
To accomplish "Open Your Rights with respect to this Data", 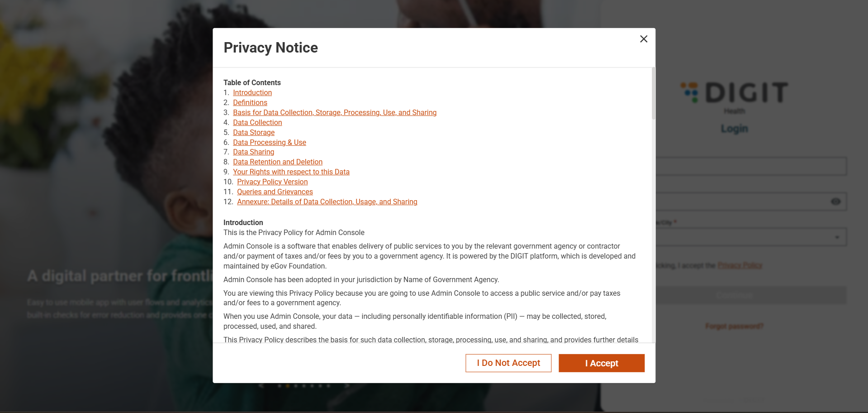I will [291, 172].
